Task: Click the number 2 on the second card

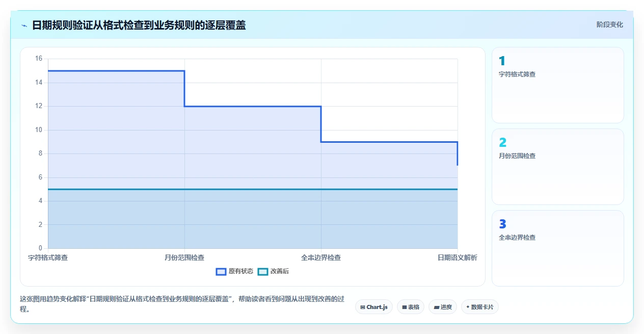Action: (503, 143)
